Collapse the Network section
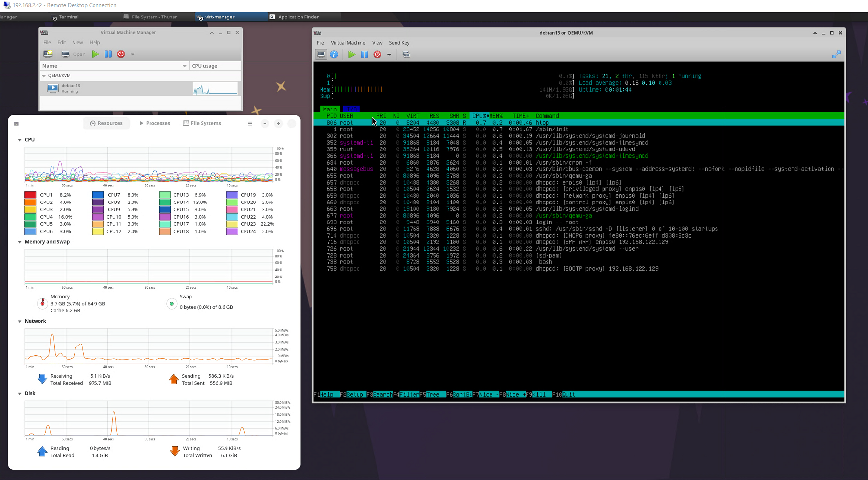 click(20, 321)
